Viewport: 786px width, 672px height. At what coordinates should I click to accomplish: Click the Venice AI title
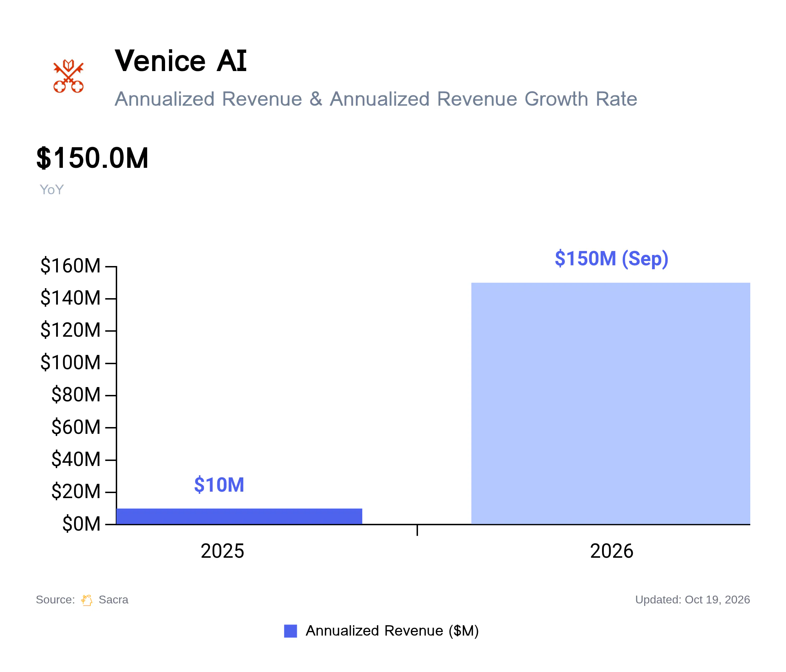180,61
